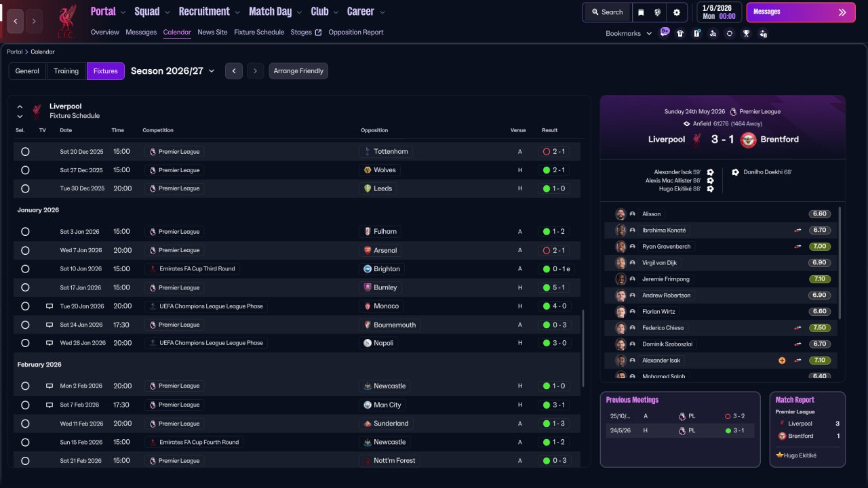Image resolution: width=868 pixels, height=488 pixels.
Task: Switch to the Training tab
Action: [x=66, y=71]
